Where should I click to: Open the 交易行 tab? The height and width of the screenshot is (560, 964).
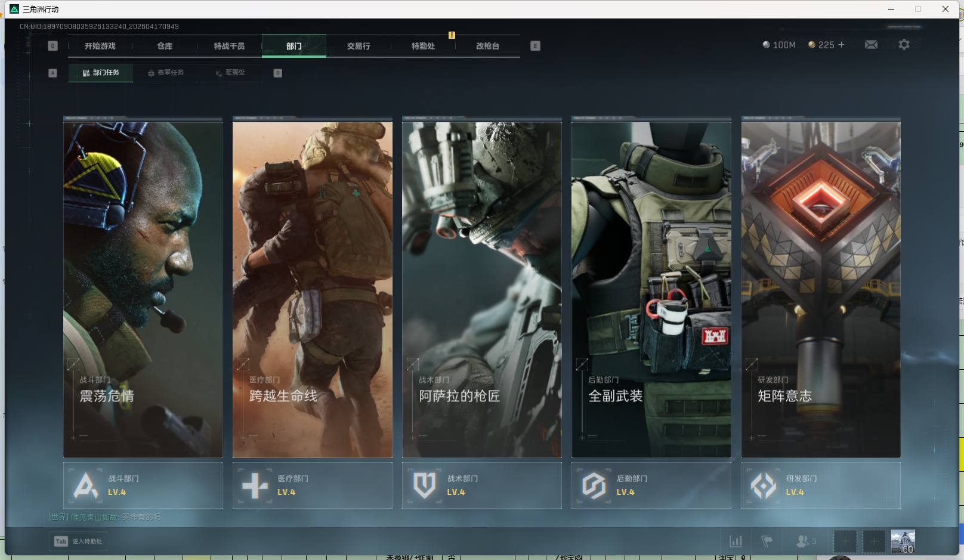(359, 46)
